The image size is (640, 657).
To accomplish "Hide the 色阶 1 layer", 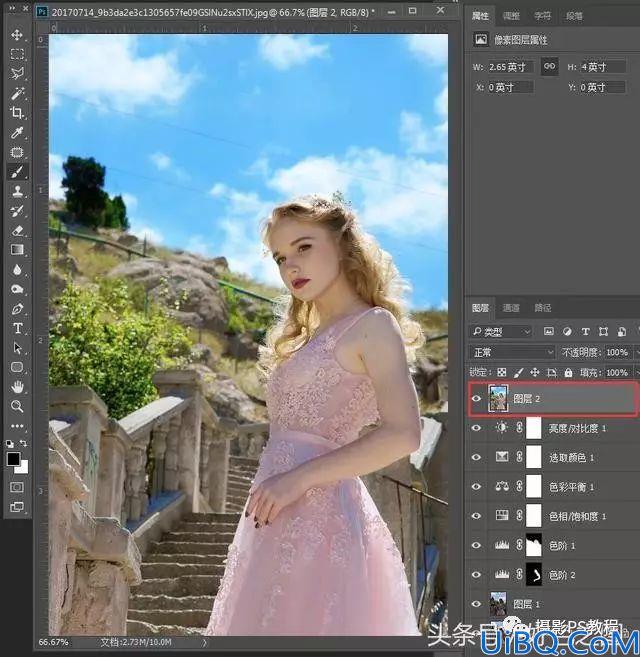I will click(477, 545).
